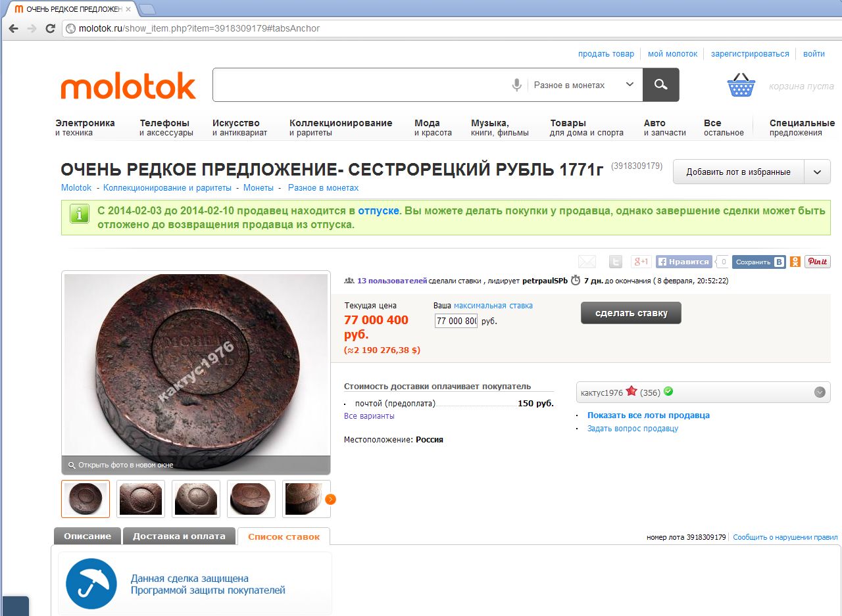
Task: Open the arrow next to 'Добавить лот в избранные'
Action: [x=818, y=172]
